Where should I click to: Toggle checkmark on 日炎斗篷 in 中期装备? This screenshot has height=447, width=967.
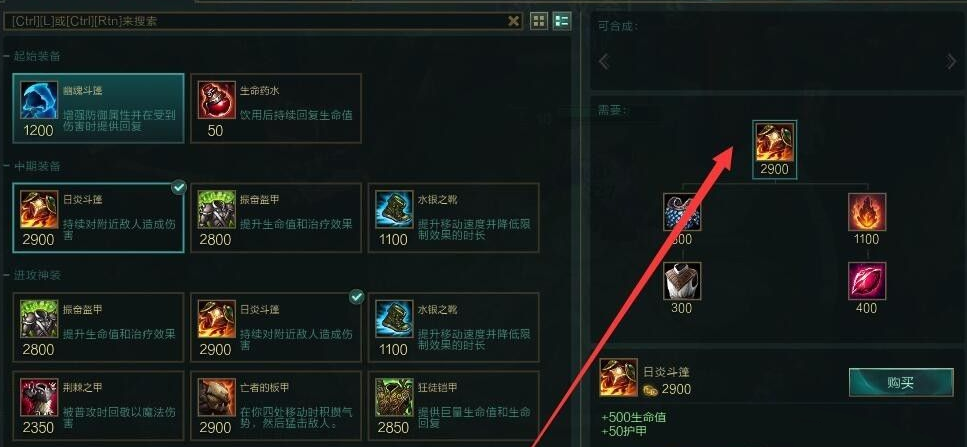pyautogui.click(x=178, y=187)
